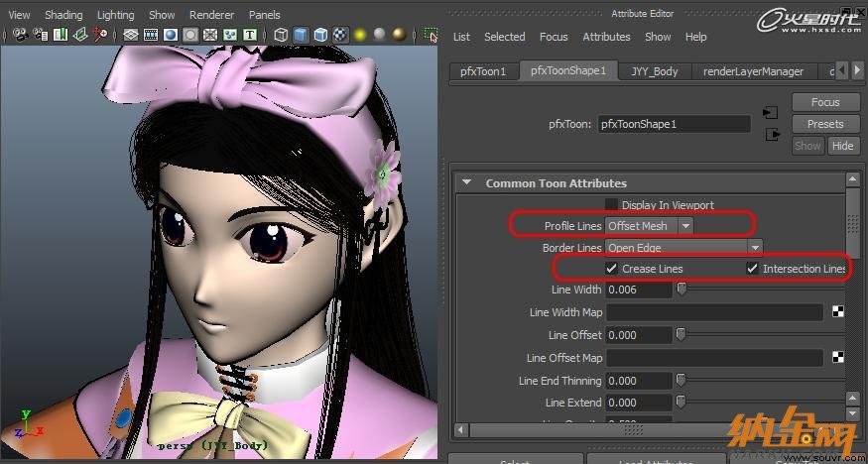Click the Focus button
The width and height of the screenshot is (868, 464).
[825, 102]
